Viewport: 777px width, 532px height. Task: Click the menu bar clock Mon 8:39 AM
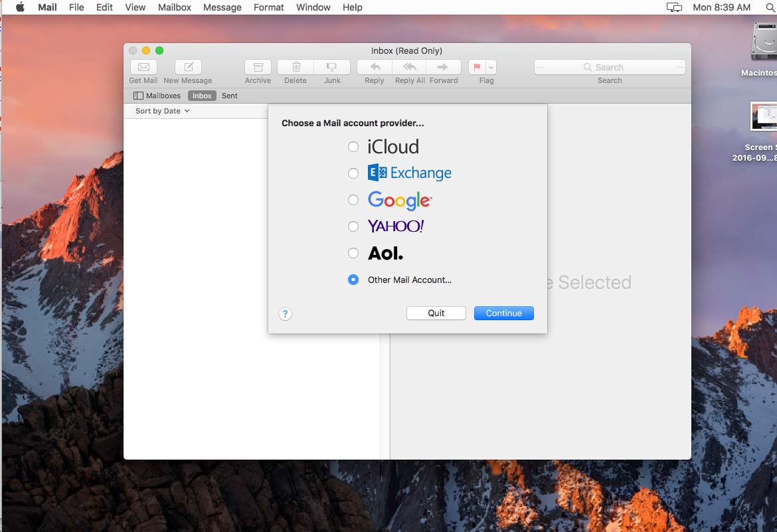click(721, 7)
